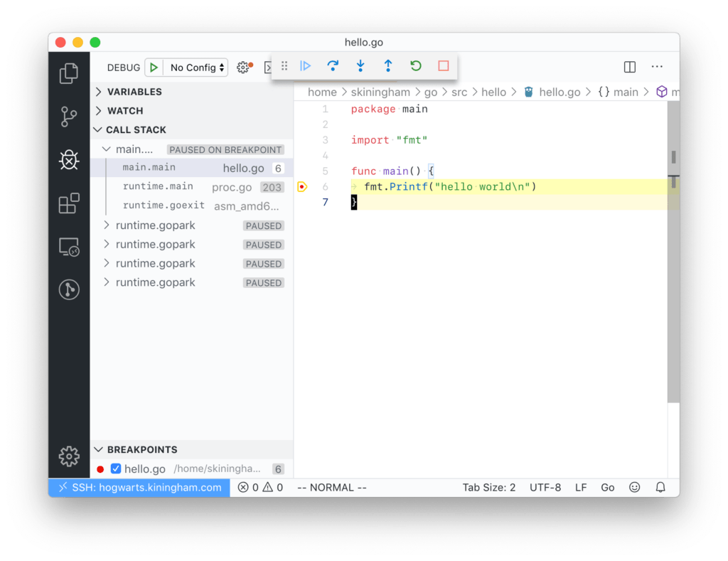Click the Go language mode indicator

607,487
